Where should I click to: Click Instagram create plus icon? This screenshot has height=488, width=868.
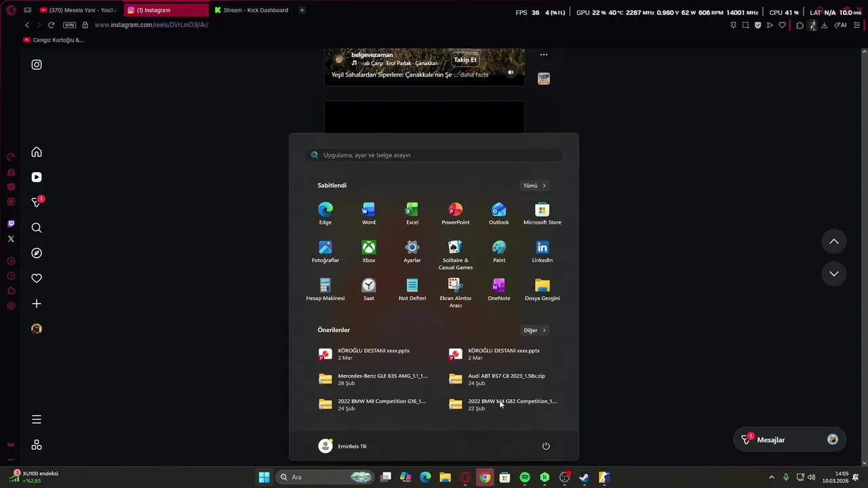37,304
